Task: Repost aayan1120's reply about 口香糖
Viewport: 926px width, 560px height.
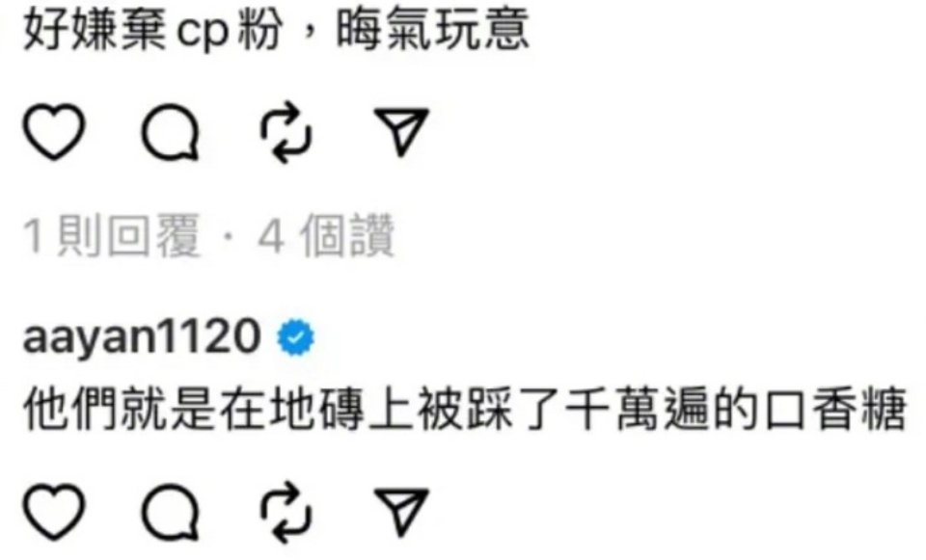Action: pos(286,512)
